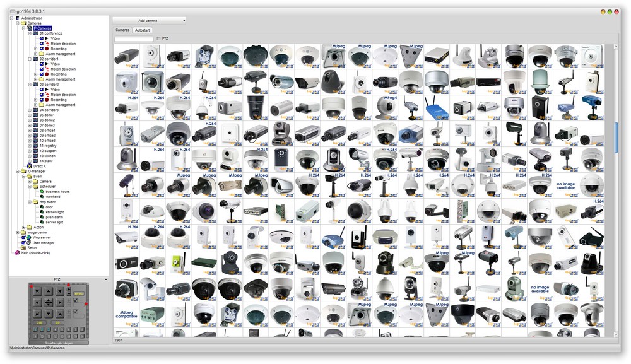Pan the PTZ camera right with the right arrow
631x364 pixels.
[x=59, y=302]
